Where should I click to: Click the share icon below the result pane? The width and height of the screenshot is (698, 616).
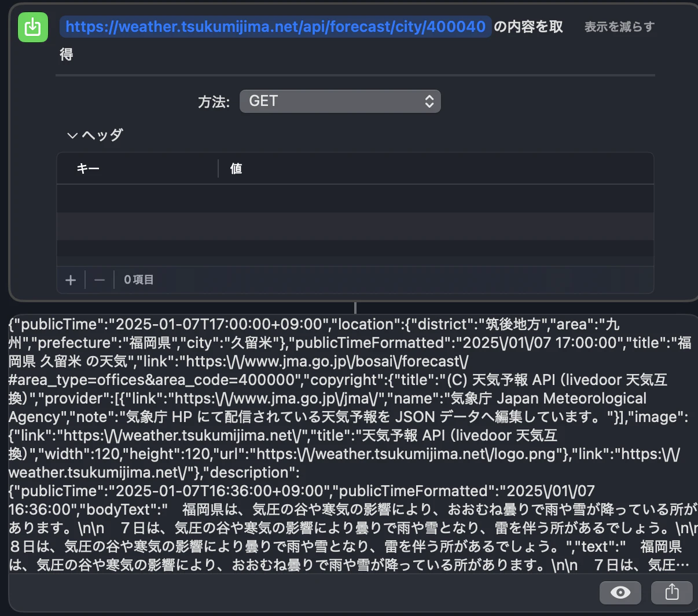(671, 592)
